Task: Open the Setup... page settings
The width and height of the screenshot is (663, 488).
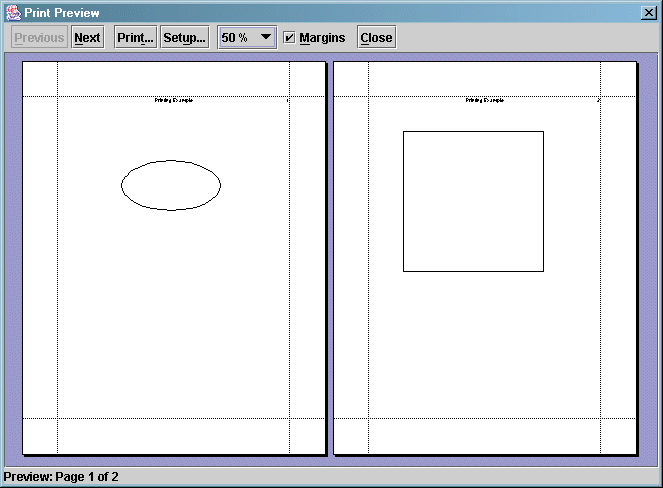Action: click(184, 38)
